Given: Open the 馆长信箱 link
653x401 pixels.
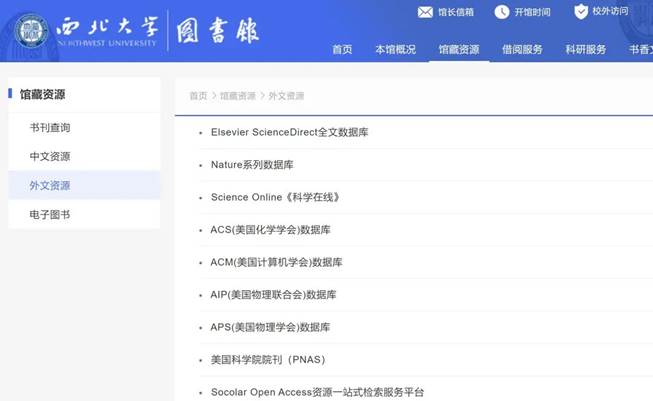Looking at the screenshot, I should click(456, 12).
